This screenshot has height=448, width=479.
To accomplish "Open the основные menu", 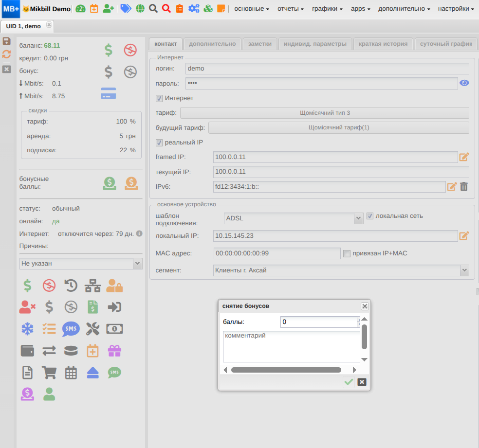I will (x=252, y=9).
